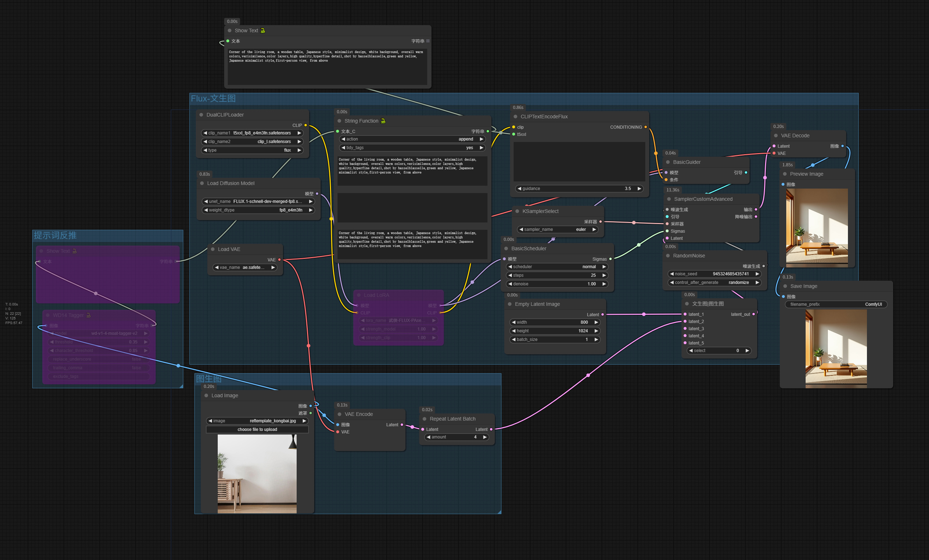Collapse RandomNoise node using its title dot
929x560 pixels.
(668, 256)
